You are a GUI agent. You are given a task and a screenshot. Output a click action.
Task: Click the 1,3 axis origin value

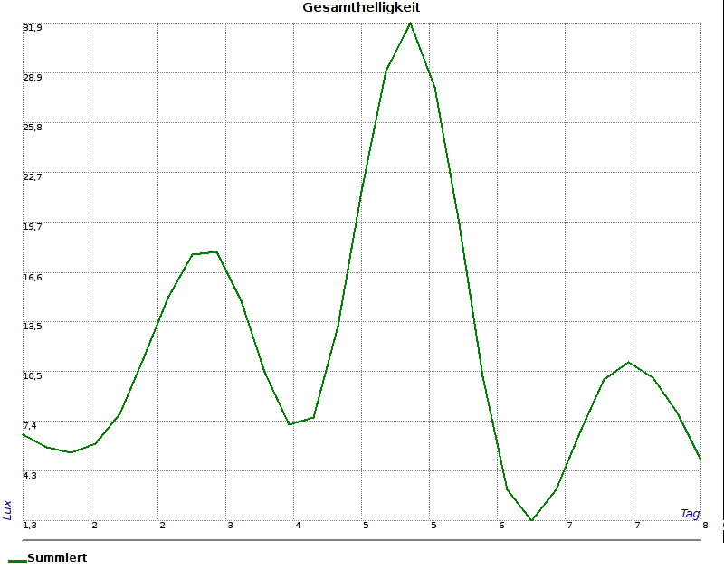30,526
